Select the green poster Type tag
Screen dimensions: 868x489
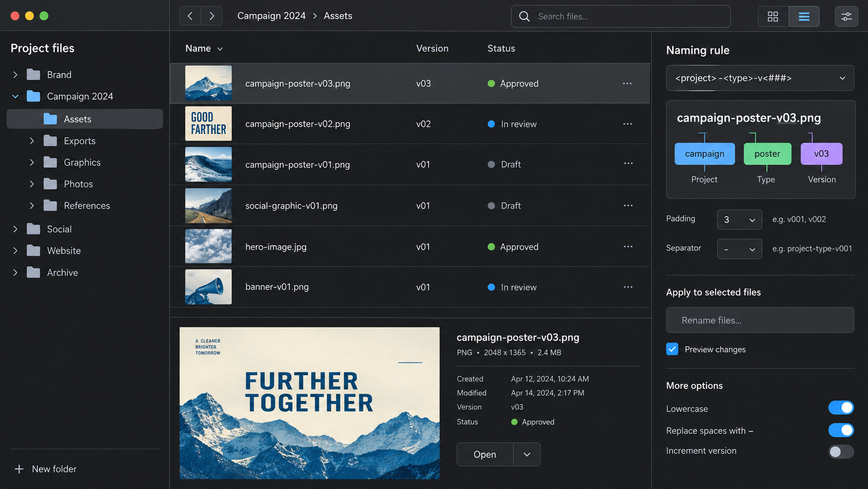click(x=767, y=154)
